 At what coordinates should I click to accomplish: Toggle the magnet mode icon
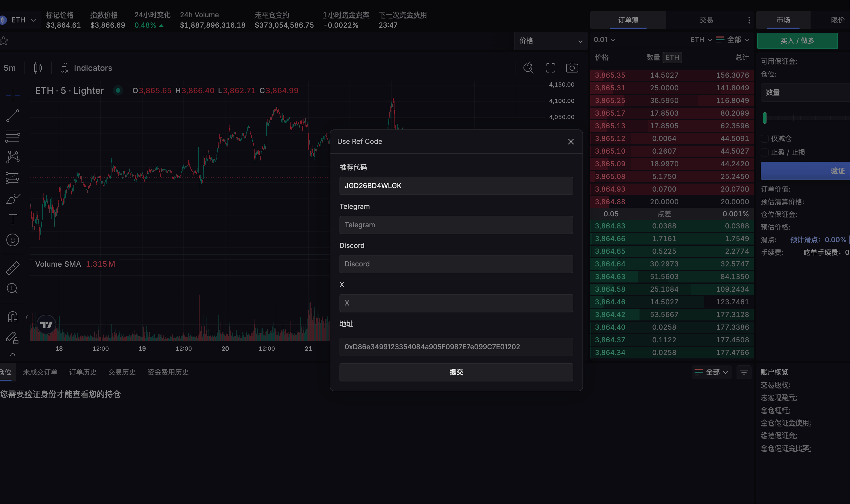coord(13,317)
